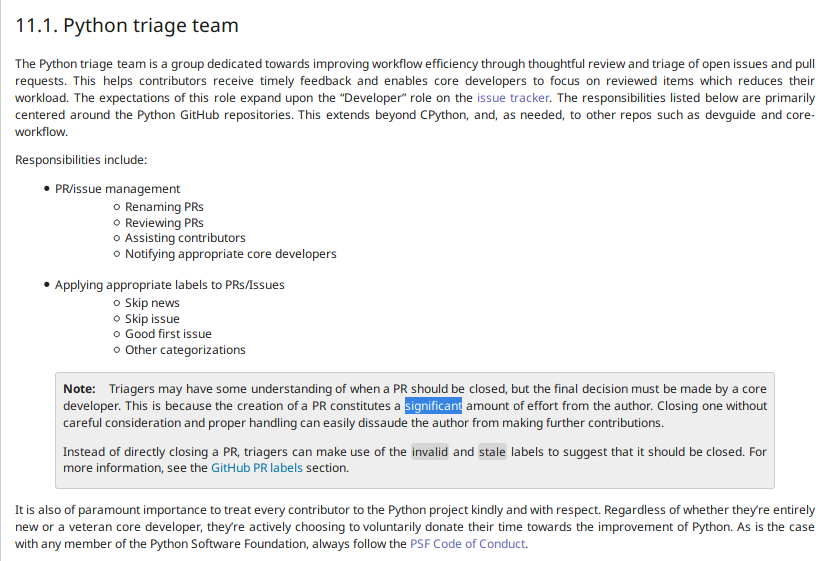
Task: Open the PSF Code of Conduct link
Action: [468, 544]
